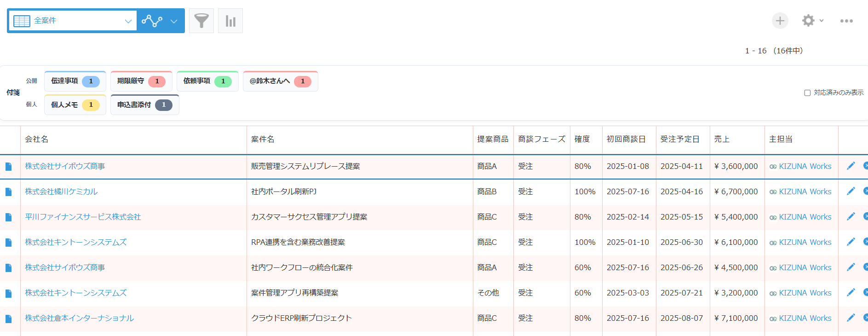868x336 pixels.
Task: Open 平川ファイナンスサービス株式会社 company link
Action: (83, 217)
